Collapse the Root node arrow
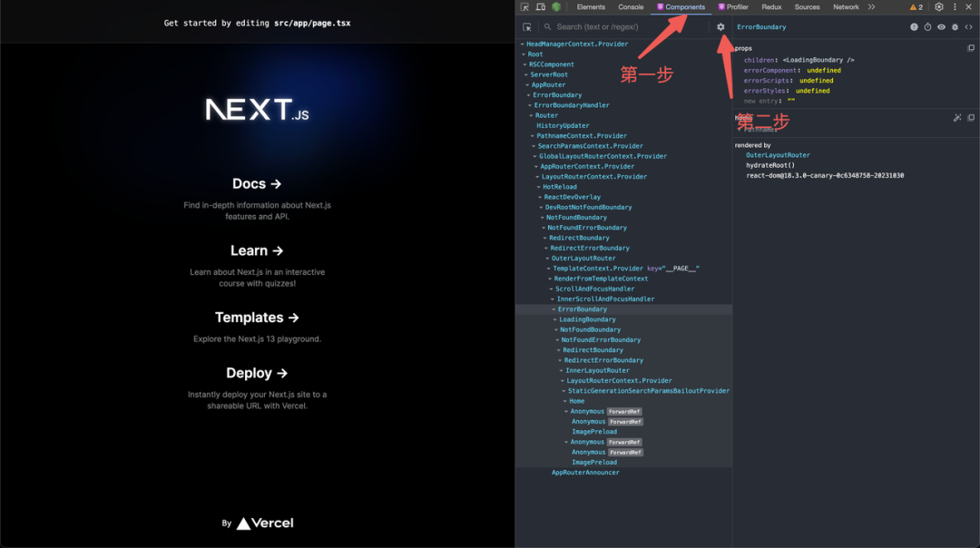980x548 pixels. coord(524,54)
